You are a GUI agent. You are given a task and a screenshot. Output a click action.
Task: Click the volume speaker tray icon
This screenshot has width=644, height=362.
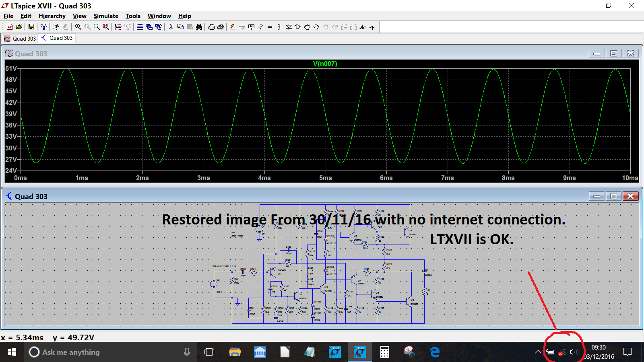[x=574, y=352]
